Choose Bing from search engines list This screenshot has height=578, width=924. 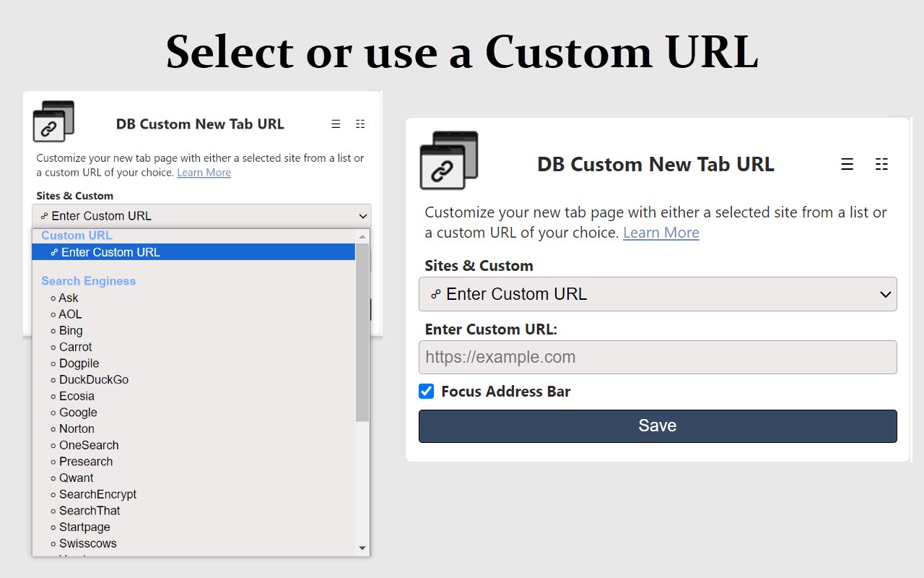[x=193, y=331]
